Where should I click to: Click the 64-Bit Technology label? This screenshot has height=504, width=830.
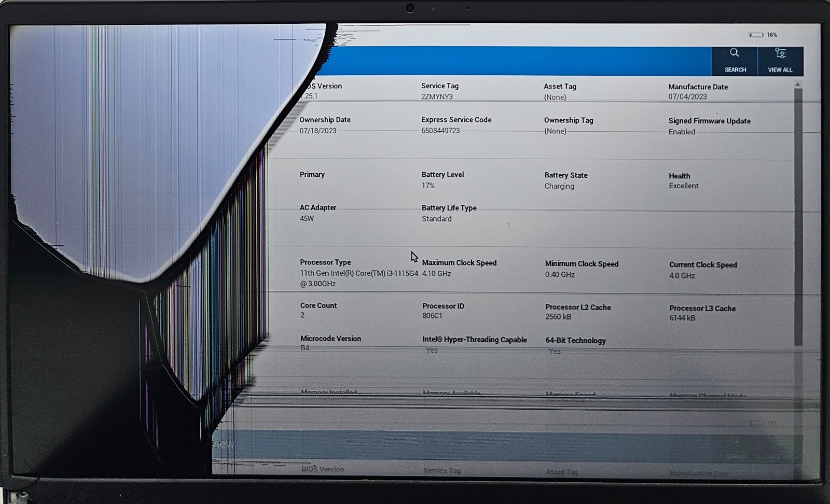(575, 340)
